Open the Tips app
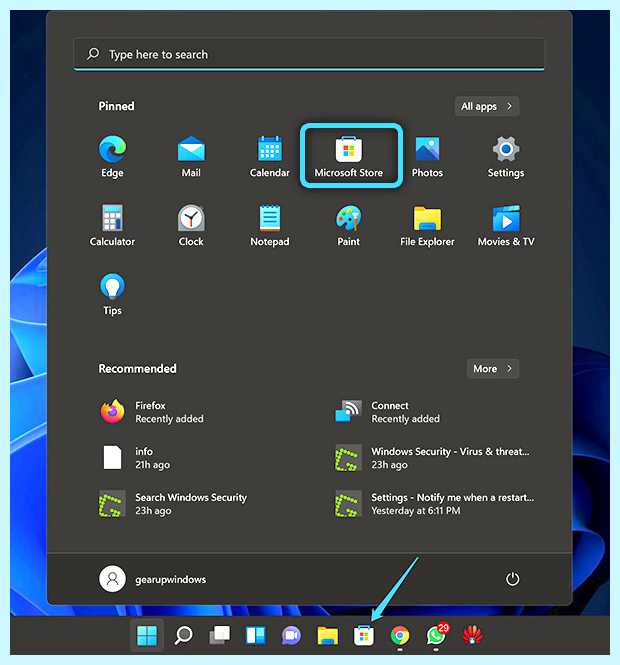Image resolution: width=620 pixels, height=665 pixels. [x=112, y=294]
